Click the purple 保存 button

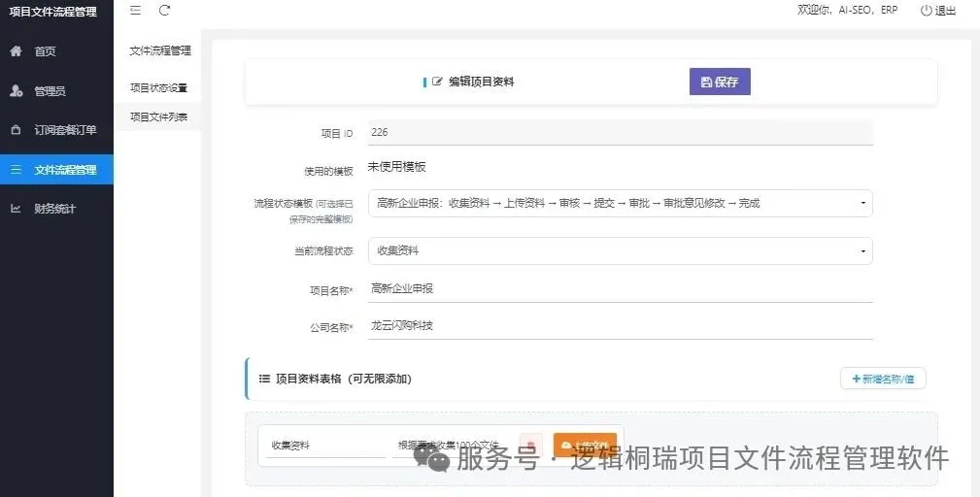[720, 82]
